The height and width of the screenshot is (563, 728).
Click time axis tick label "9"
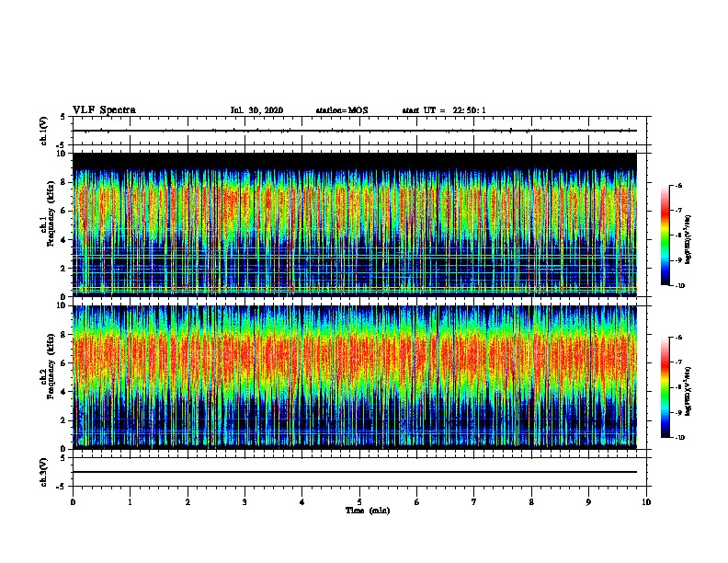tap(588, 502)
